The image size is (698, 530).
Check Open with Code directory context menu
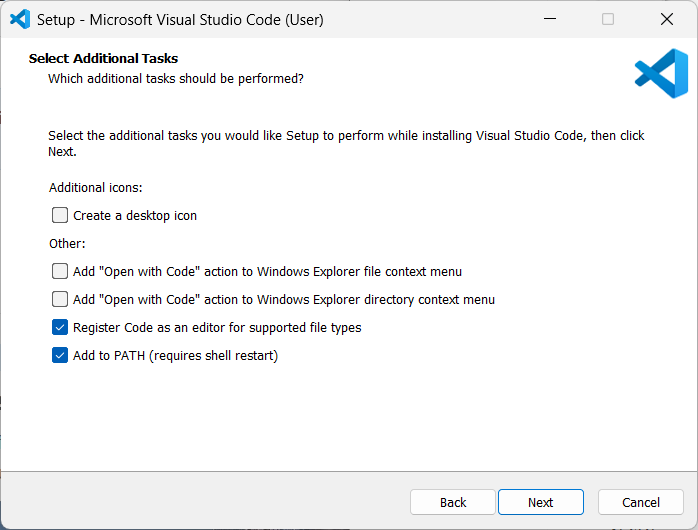60,299
